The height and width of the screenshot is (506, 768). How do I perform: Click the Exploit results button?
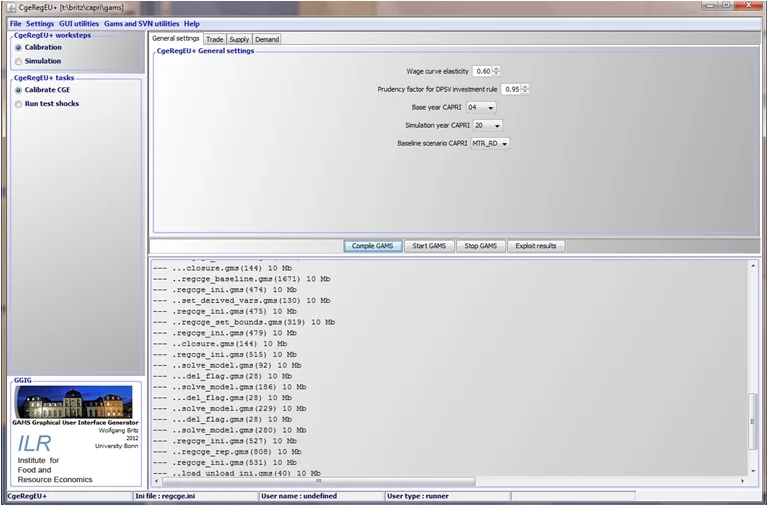click(x=536, y=246)
